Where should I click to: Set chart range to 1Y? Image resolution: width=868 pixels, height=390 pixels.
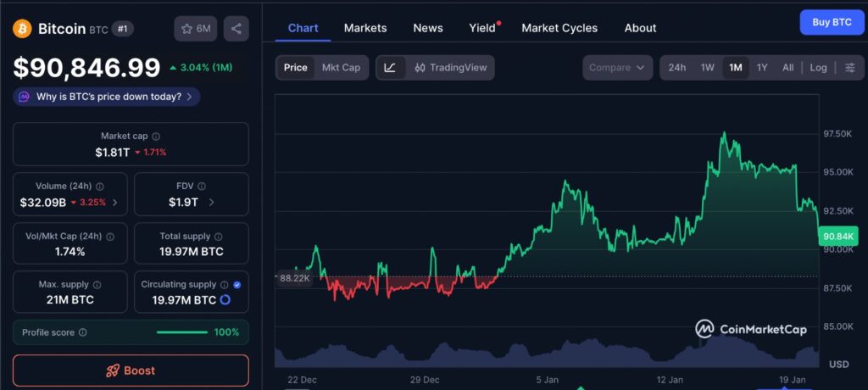point(762,68)
